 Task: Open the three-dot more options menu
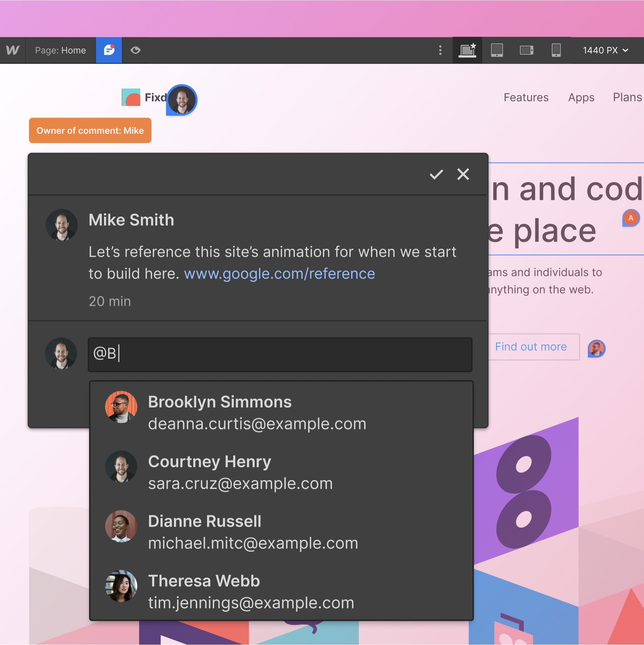[440, 50]
